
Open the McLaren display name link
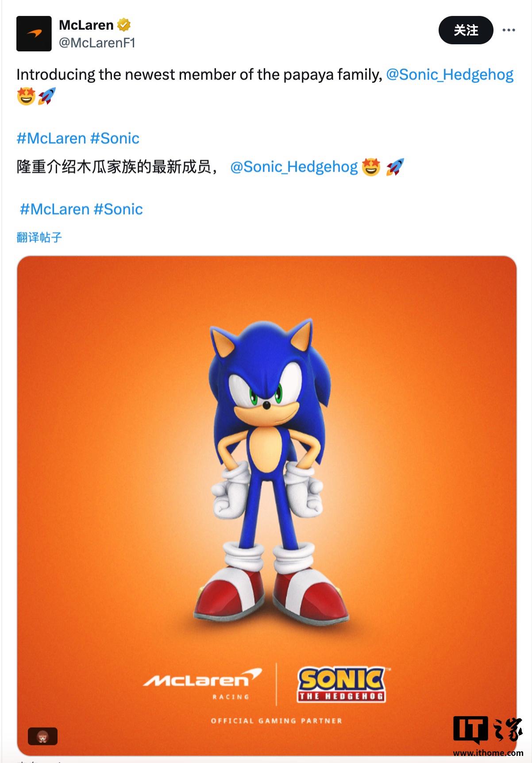tap(86, 25)
